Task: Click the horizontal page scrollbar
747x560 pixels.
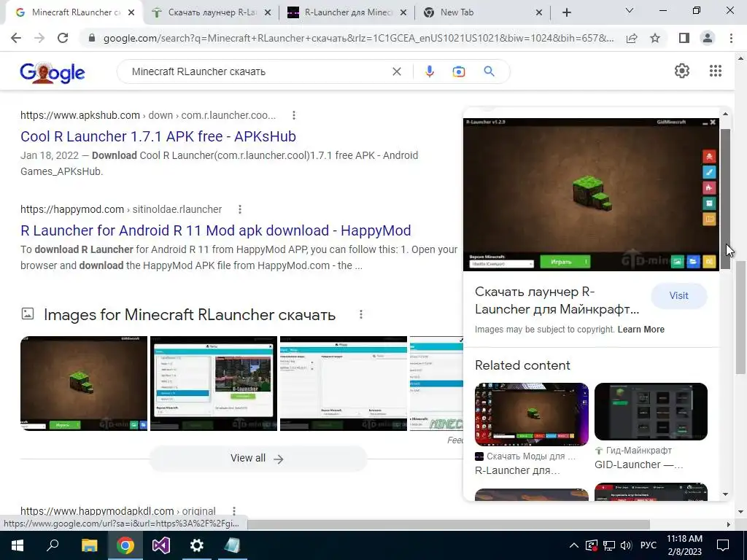Action: click(449, 524)
